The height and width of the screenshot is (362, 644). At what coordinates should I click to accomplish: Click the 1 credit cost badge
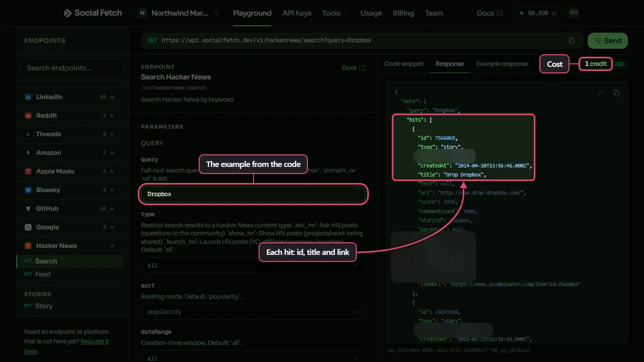click(x=596, y=64)
